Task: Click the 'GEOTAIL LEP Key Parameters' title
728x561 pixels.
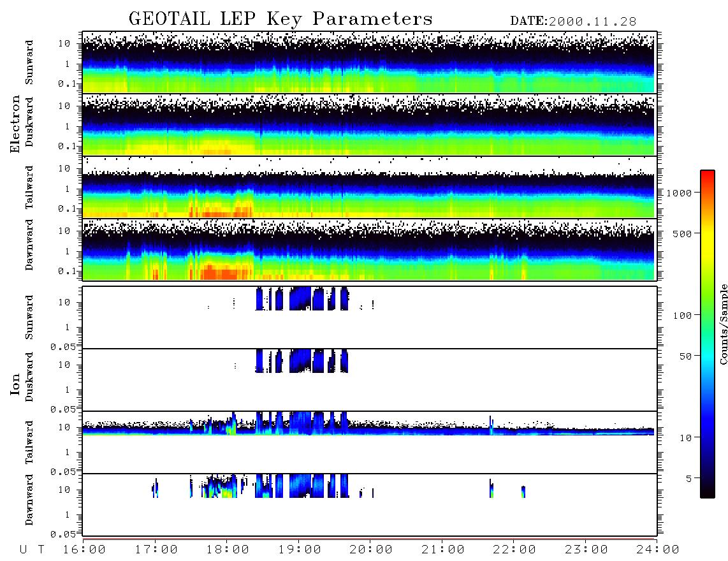Action: tap(280, 19)
